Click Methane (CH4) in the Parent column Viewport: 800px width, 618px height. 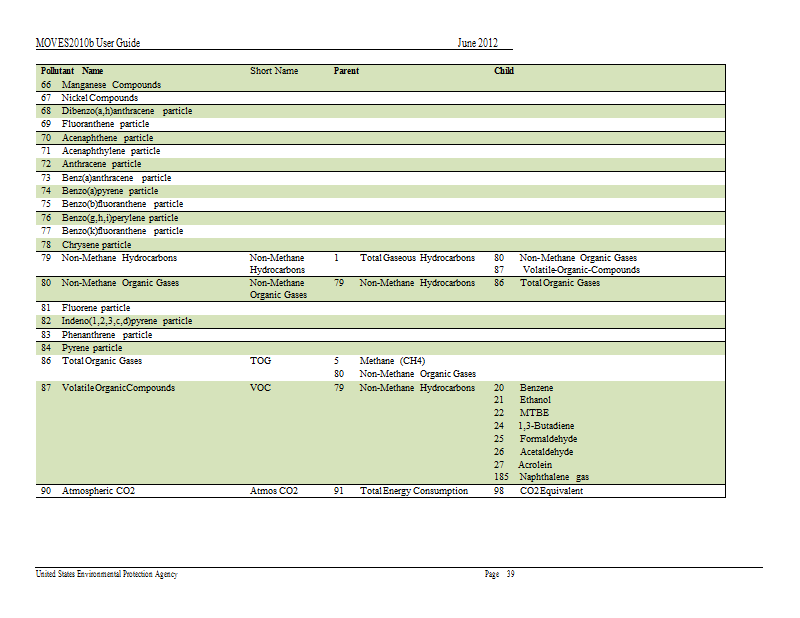click(392, 361)
